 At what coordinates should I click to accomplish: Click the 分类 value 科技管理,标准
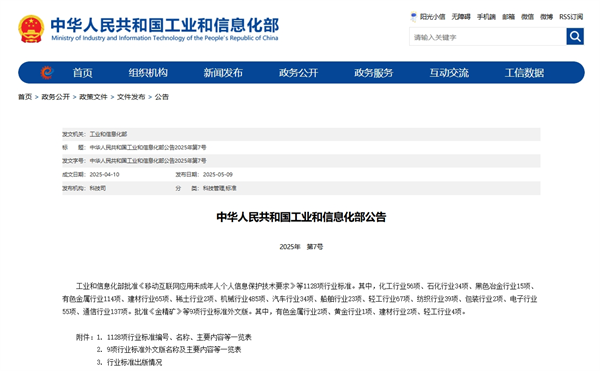[220, 189]
